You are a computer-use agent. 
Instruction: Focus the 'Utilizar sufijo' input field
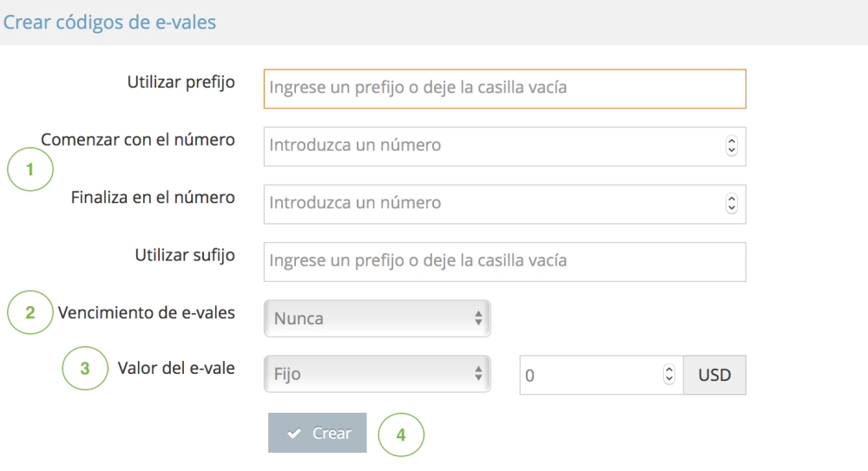[503, 261]
